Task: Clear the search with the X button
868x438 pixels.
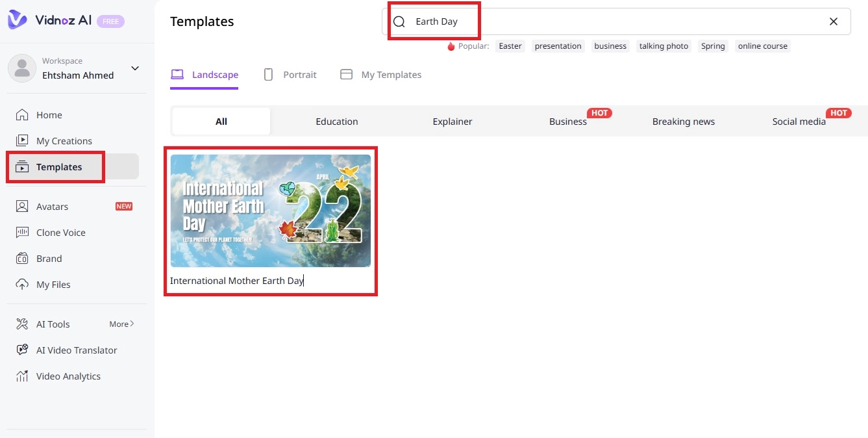Action: 834,21
